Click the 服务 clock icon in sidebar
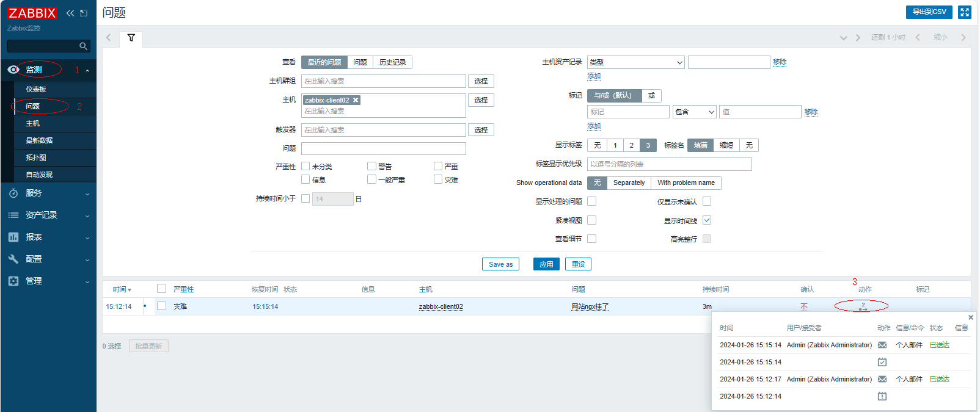Viewport: 980px width, 412px height. click(x=13, y=193)
